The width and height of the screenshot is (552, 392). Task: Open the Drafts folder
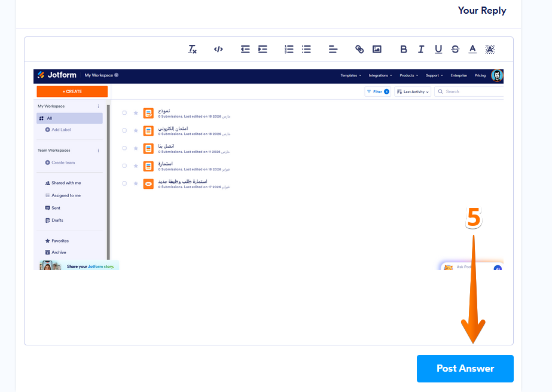click(54, 220)
